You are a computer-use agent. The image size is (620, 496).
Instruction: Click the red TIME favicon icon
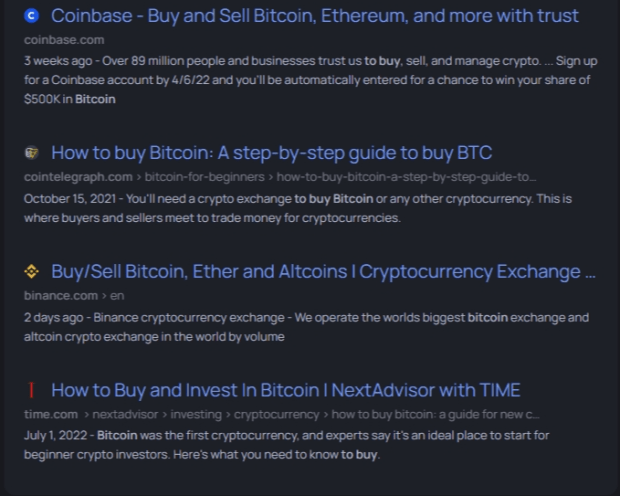[x=31, y=389]
